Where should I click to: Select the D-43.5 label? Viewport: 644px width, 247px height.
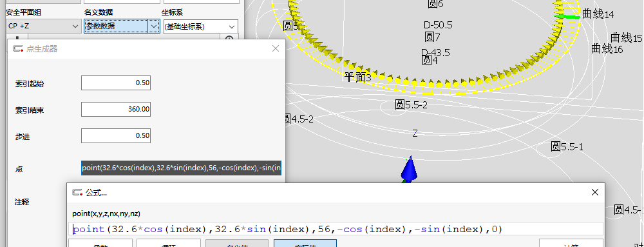pyautogui.click(x=435, y=53)
